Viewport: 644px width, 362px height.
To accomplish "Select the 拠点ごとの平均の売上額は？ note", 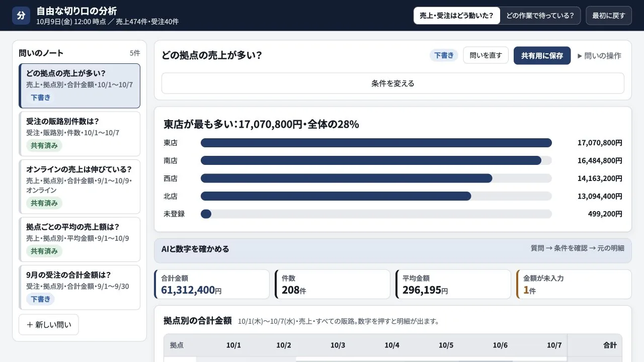I will pos(79,239).
